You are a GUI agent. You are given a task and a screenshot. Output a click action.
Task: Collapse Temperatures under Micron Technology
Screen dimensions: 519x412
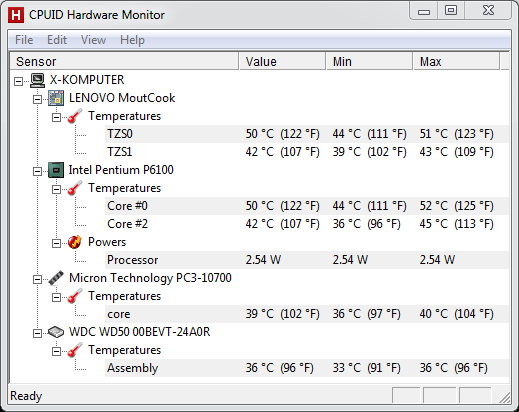(x=56, y=297)
